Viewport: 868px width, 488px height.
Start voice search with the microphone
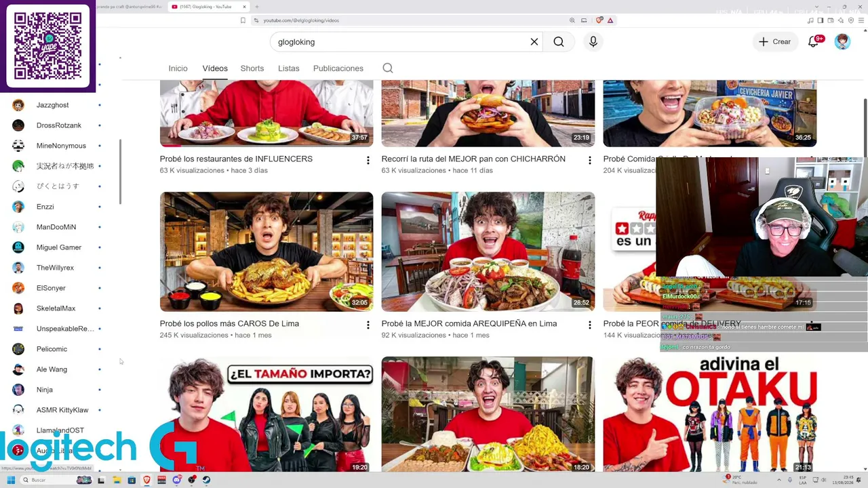(593, 42)
